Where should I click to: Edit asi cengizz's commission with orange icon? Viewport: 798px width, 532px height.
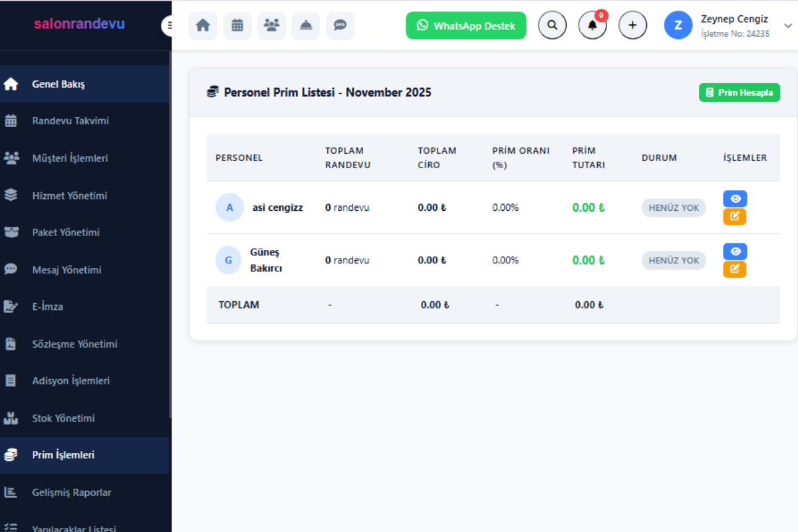click(735, 217)
